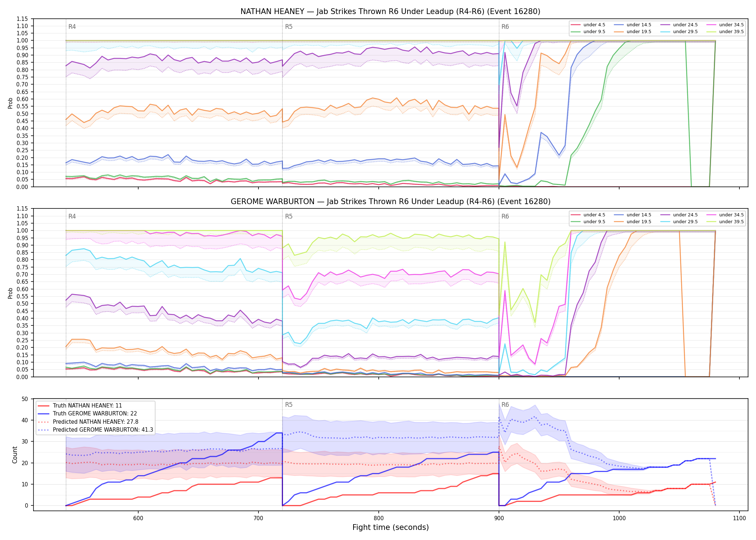756x540 pixels.
Task: Click the R5 marker in the Gerome Warburton chart
Action: coord(289,216)
